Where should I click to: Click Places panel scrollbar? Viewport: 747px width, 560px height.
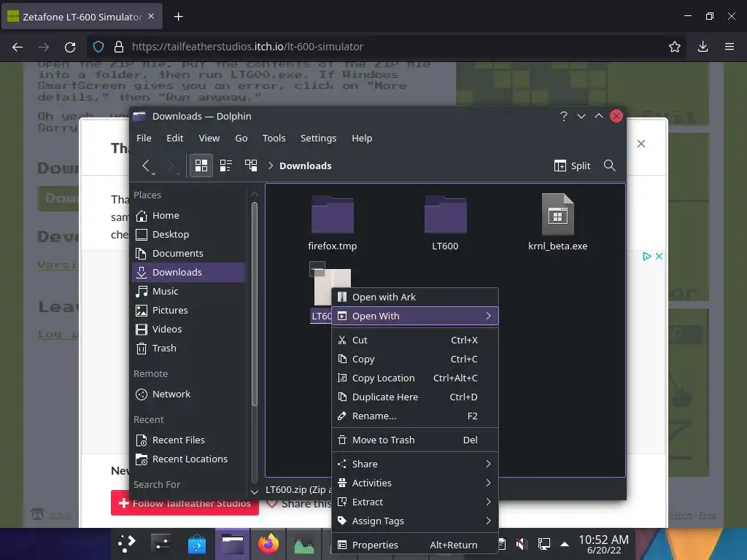click(x=255, y=304)
